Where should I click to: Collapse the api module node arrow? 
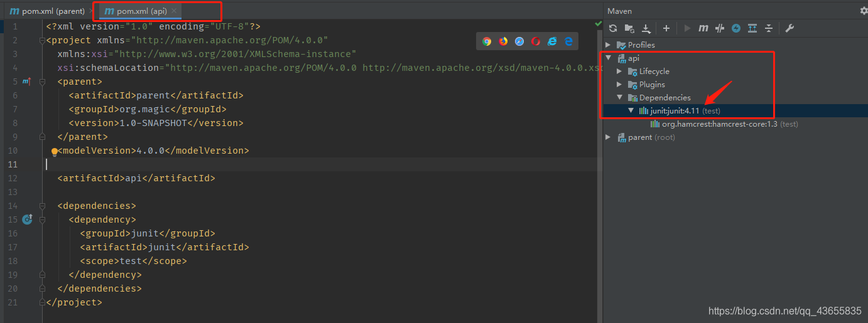pos(608,58)
